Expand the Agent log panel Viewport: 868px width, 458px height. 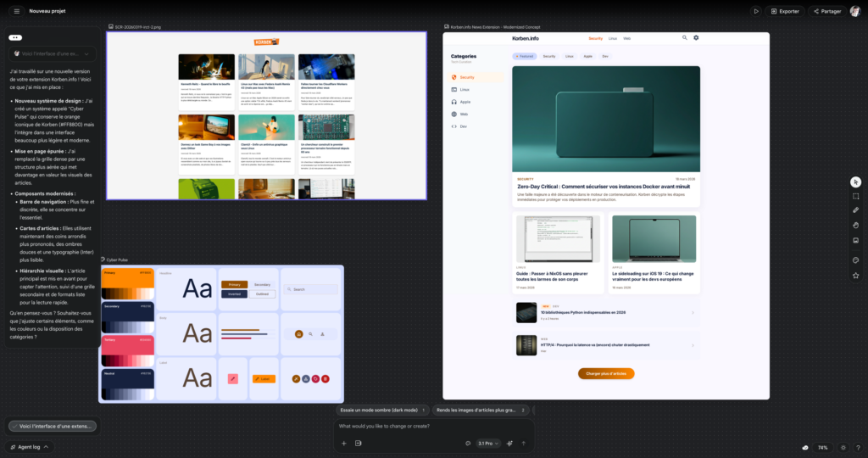click(28, 446)
